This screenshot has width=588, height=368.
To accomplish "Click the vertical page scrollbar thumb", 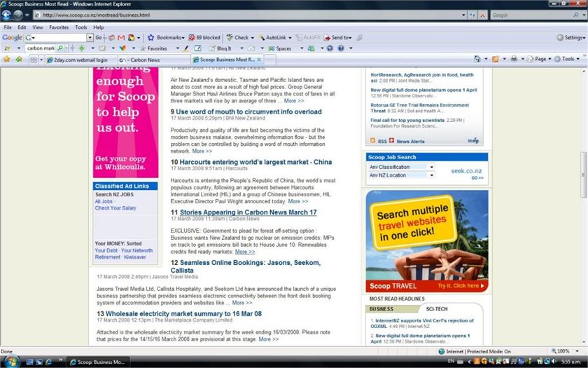I will [584, 175].
